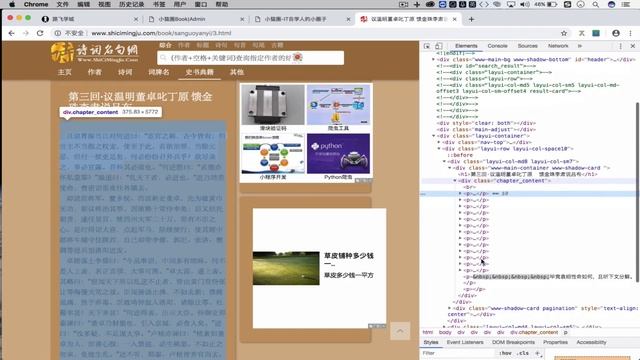Switch to the 小猫圈-IT自学人的小圈子 tab
The height and width of the screenshot is (360, 640).
(x=301, y=19)
